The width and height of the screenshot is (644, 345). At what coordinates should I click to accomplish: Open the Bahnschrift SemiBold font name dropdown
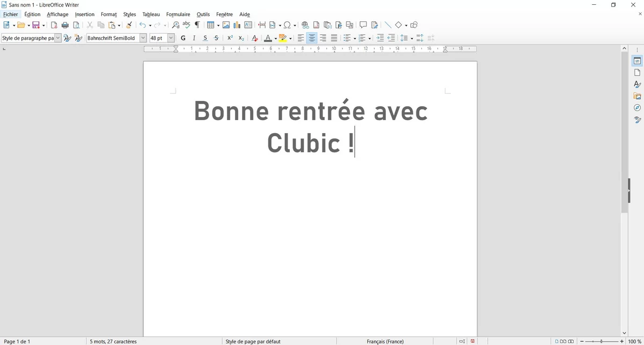(143, 38)
